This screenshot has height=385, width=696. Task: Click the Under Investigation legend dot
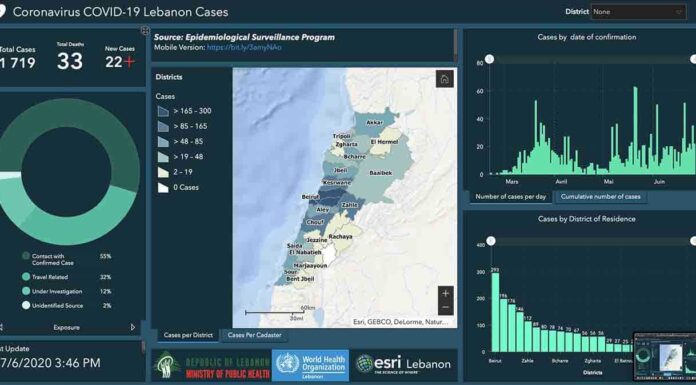26,291
